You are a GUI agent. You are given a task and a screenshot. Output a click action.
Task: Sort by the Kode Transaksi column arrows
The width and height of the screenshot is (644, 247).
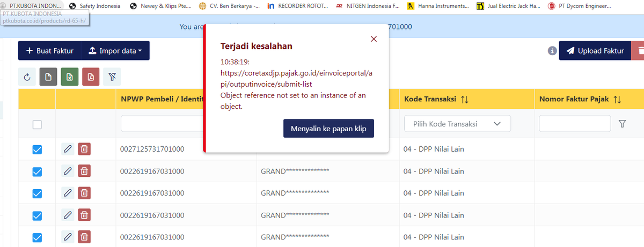465,100
